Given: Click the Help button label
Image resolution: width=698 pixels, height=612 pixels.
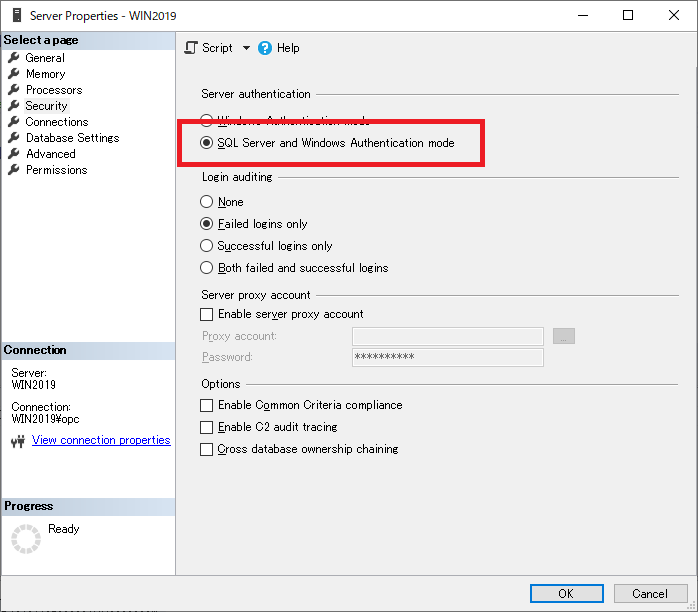Looking at the screenshot, I should coord(288,48).
